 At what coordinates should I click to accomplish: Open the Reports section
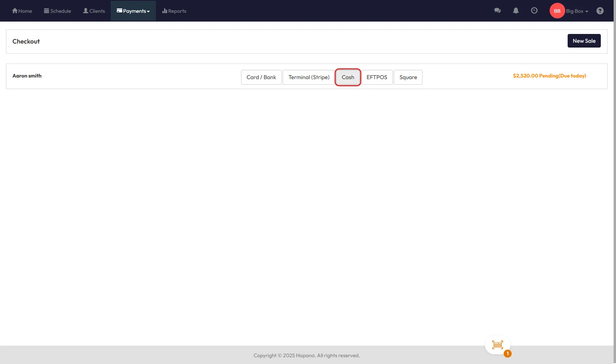[174, 11]
